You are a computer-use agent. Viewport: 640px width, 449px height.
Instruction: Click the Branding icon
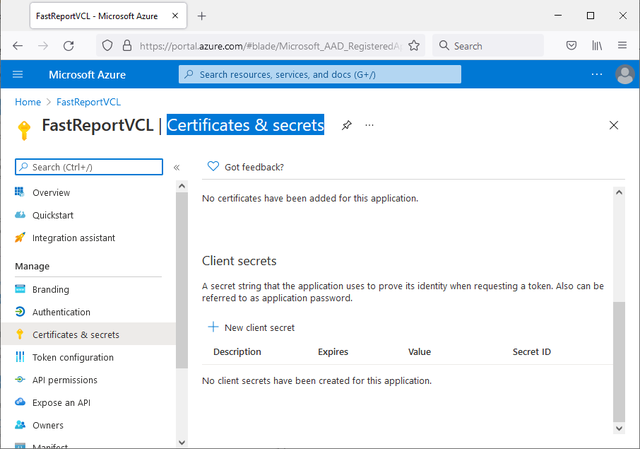(x=20, y=289)
